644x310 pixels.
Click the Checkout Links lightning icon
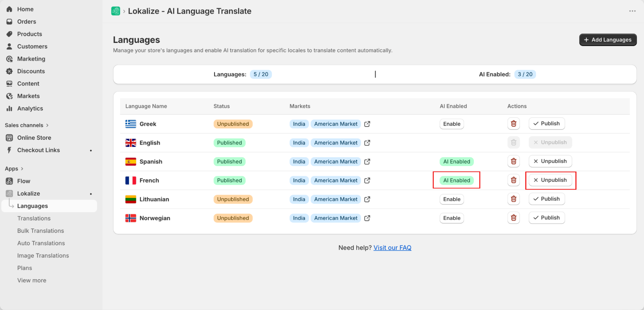(9, 150)
